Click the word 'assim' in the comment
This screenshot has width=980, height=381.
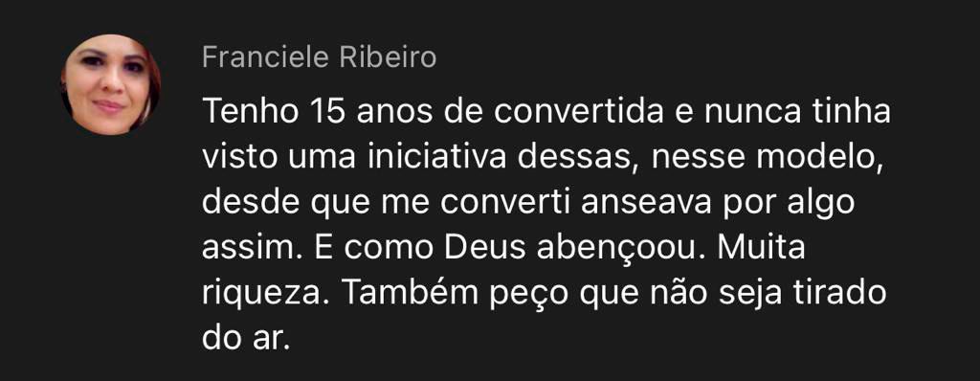[x=240, y=249]
